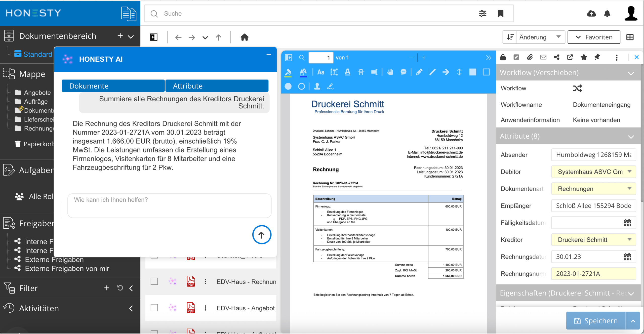Select outline rectangle shape tool
644x334 pixels.
click(x=486, y=72)
